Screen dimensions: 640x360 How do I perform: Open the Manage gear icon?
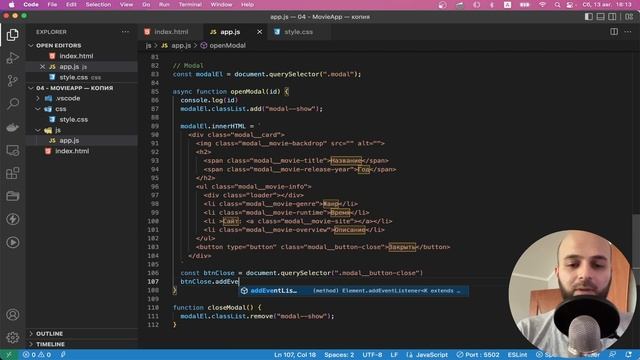pyautogui.click(x=13, y=338)
